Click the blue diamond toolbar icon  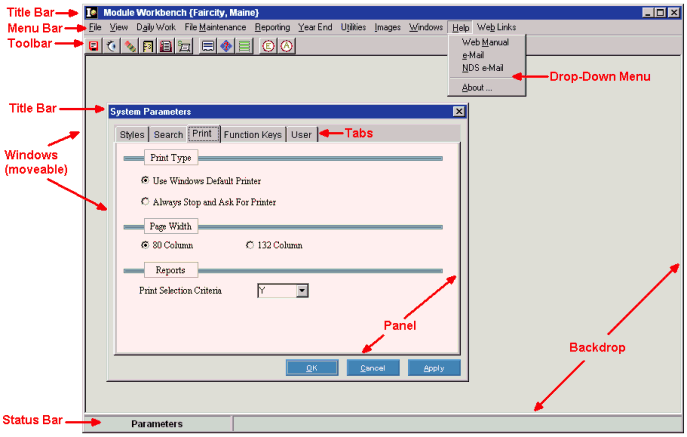tap(227, 46)
